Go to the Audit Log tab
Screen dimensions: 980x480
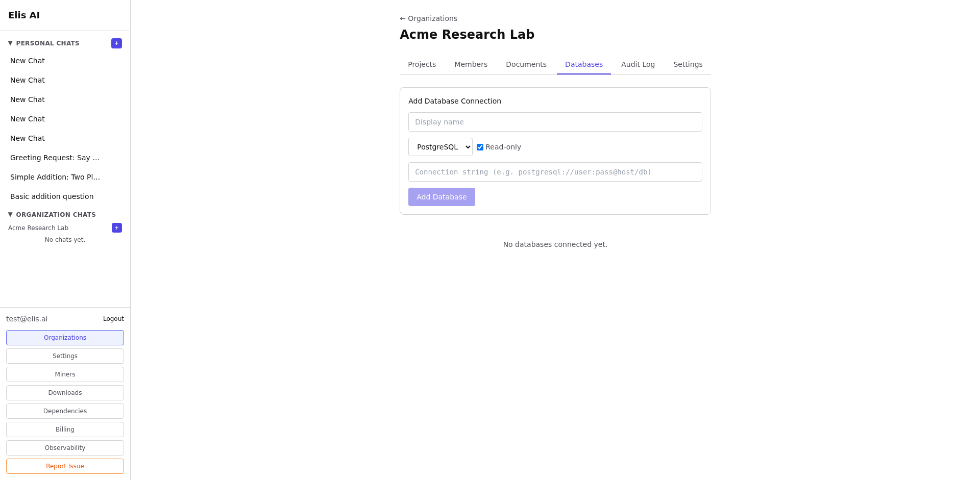point(638,64)
